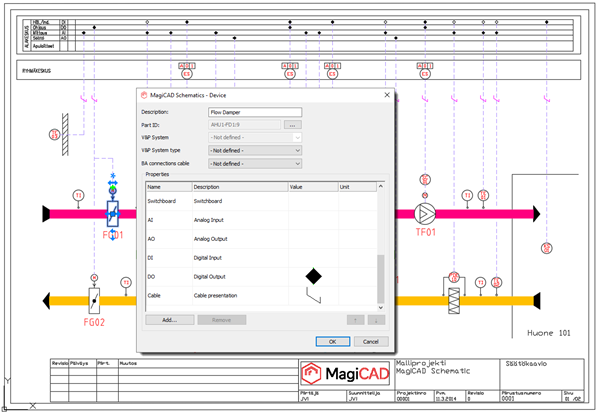Click the Description field with Flow Damper
The width and height of the screenshot is (598, 413).
pyautogui.click(x=255, y=112)
